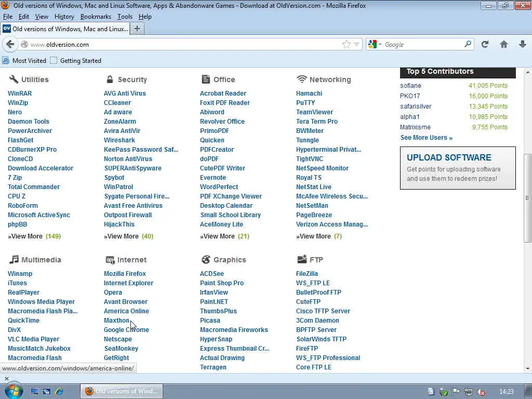Click the Networking wifi icon
This screenshot has width=532, height=399.
coord(301,79)
